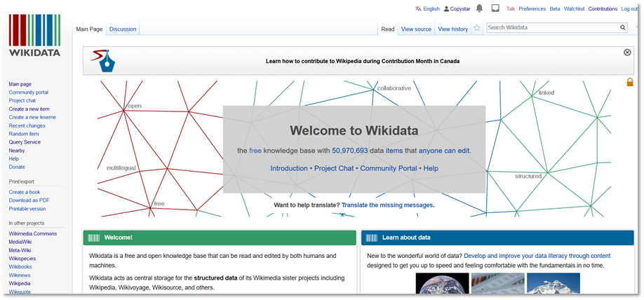Dismiss the Contribution Month banner
The image size is (644, 300).
click(627, 52)
